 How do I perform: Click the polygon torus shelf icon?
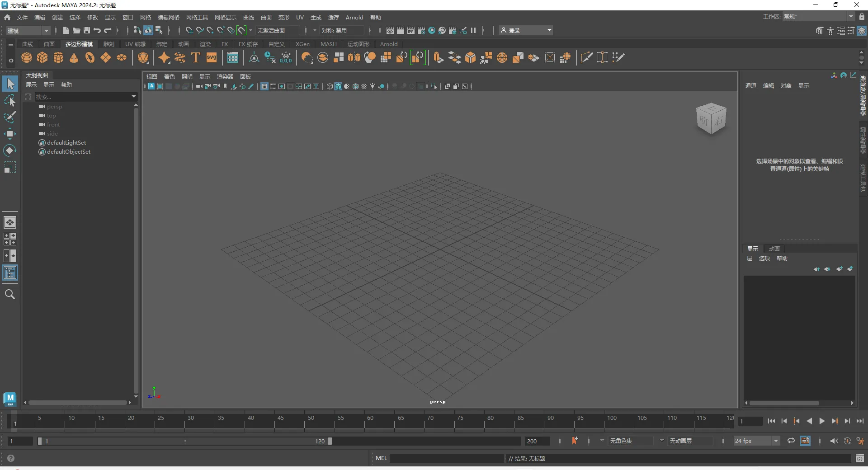[90, 58]
